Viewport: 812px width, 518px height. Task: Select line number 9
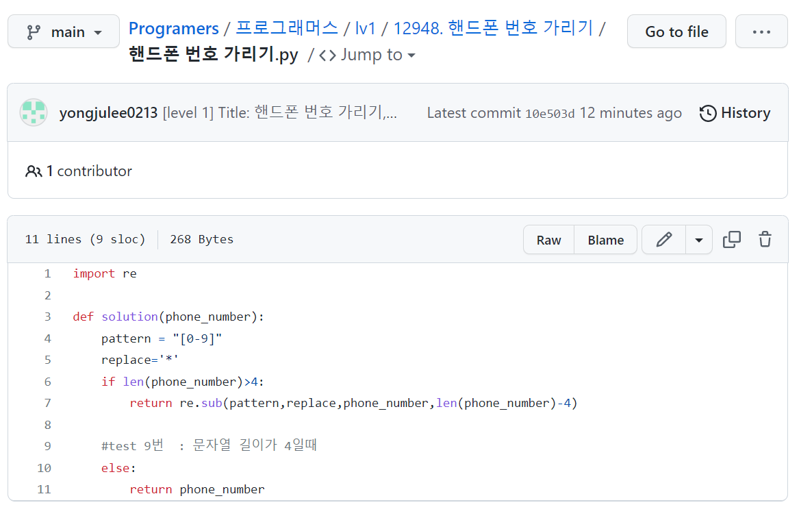tap(48, 446)
